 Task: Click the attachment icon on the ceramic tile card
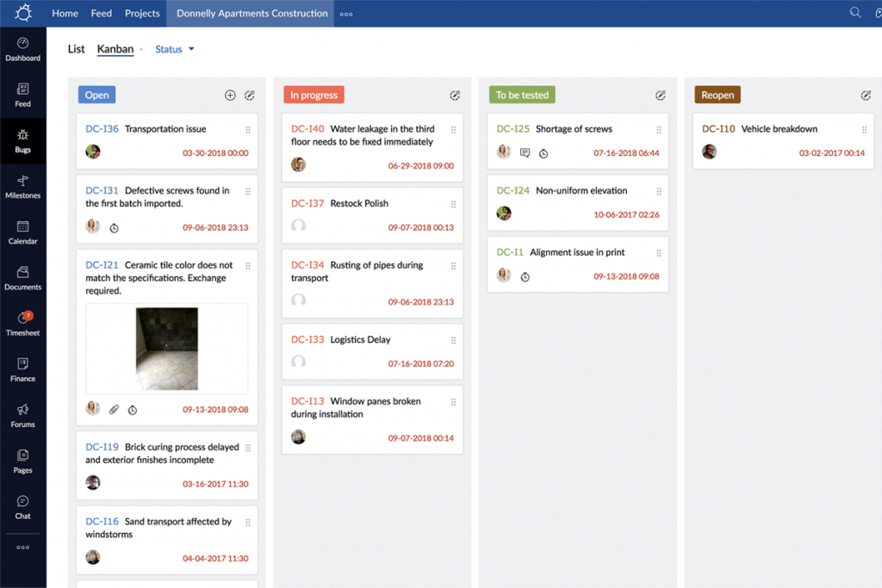pyautogui.click(x=114, y=409)
